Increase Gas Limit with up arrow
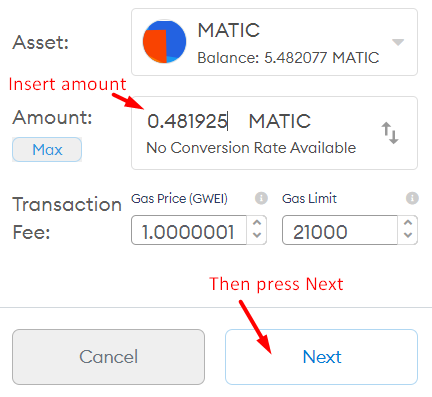This screenshot has height=397, width=432. pyautogui.click(x=408, y=223)
